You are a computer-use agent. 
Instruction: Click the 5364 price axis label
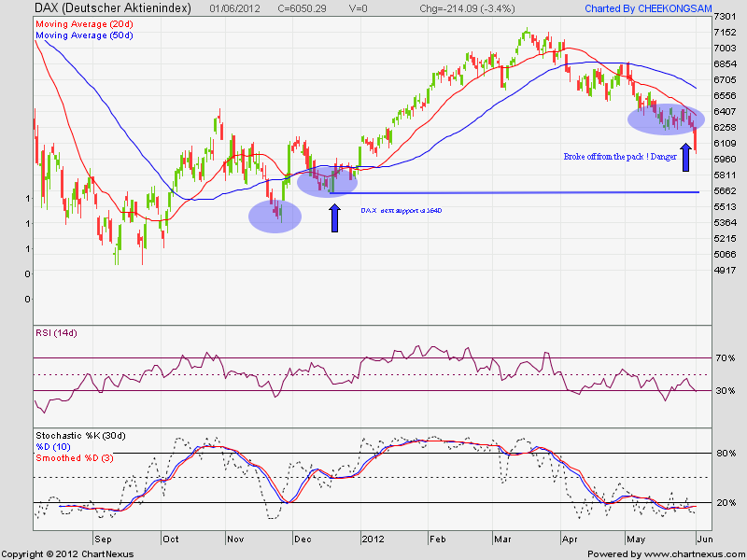pos(725,222)
